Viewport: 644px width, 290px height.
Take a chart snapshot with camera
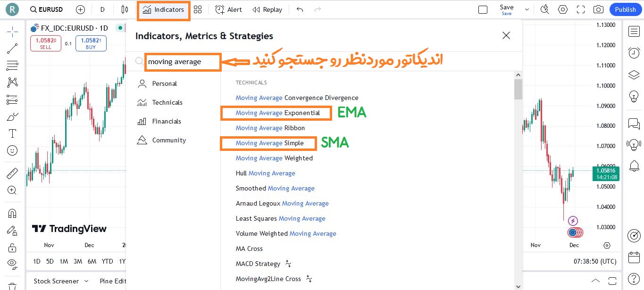pos(598,9)
